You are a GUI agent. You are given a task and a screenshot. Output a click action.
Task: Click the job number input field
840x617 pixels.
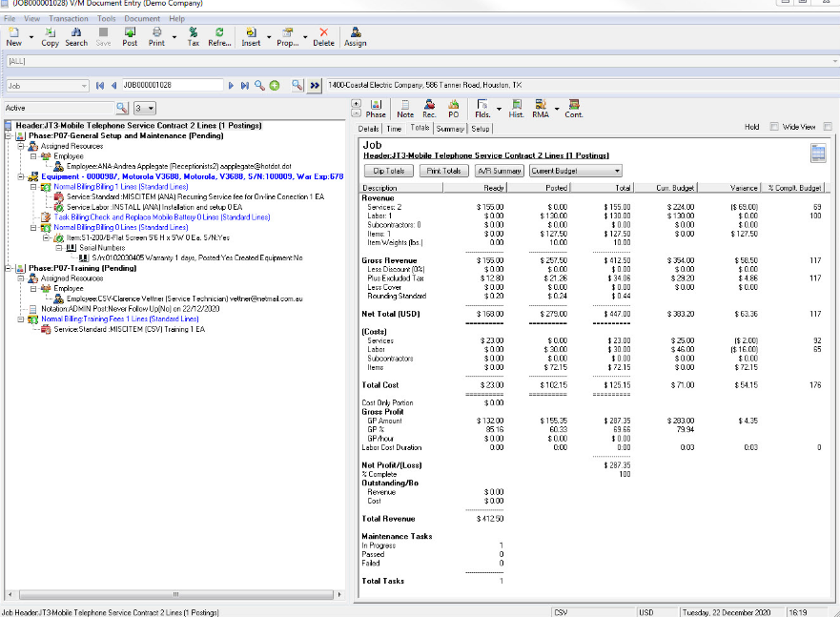tap(172, 86)
